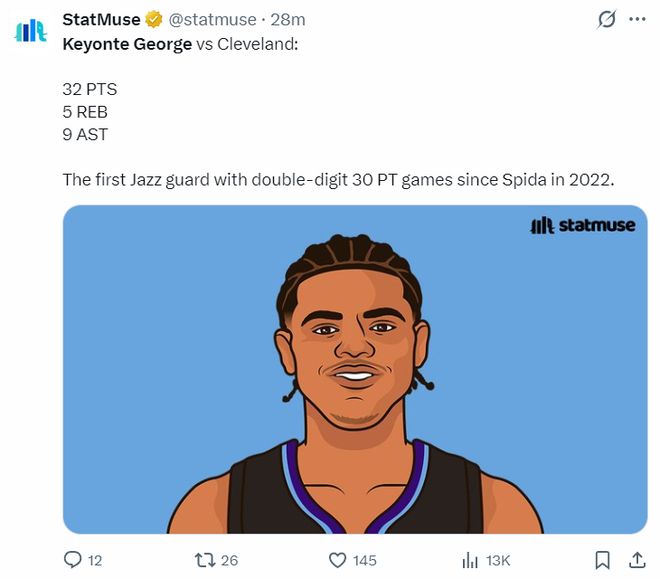The height and width of the screenshot is (579, 660).
Task: Toggle the like heart icon
Action: pyautogui.click(x=338, y=560)
